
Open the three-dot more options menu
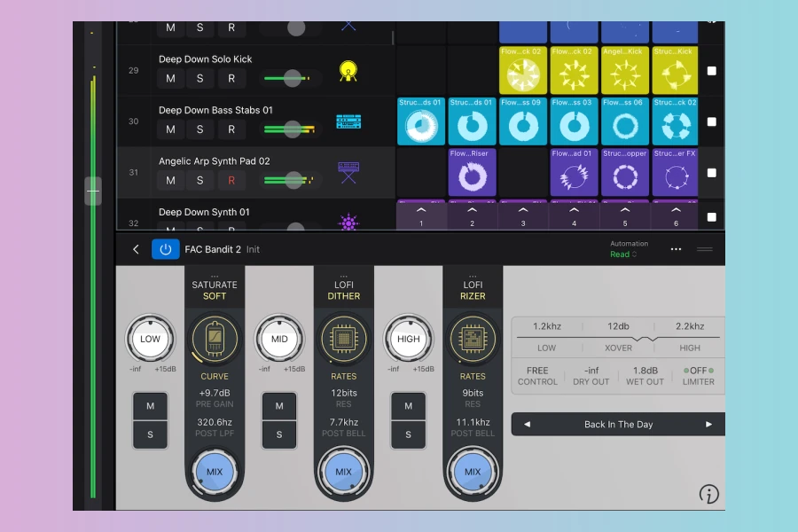coord(677,249)
